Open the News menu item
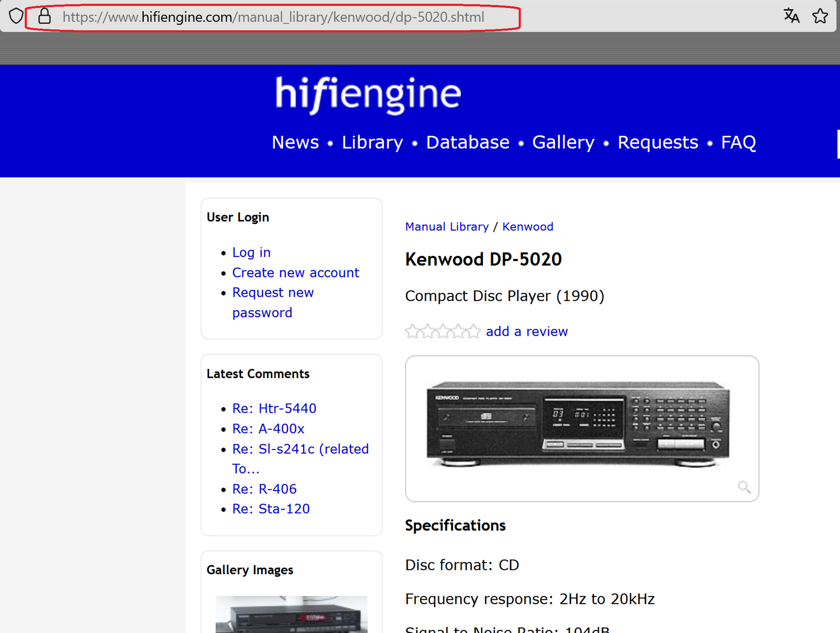This screenshot has width=840, height=633. coord(295,142)
